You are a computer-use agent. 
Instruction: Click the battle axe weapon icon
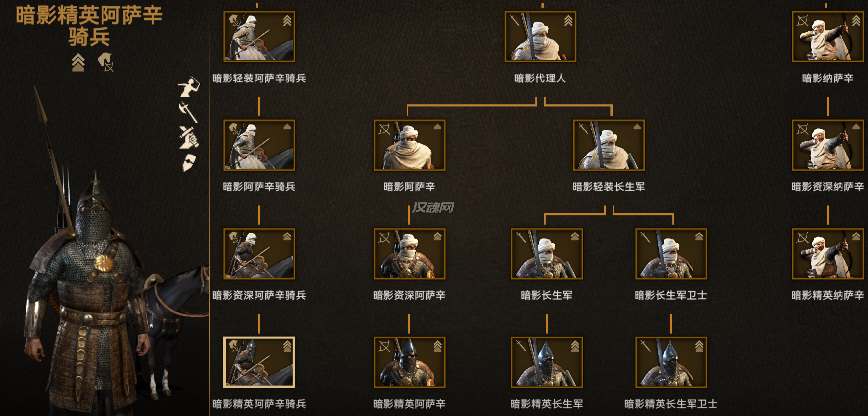[188, 112]
